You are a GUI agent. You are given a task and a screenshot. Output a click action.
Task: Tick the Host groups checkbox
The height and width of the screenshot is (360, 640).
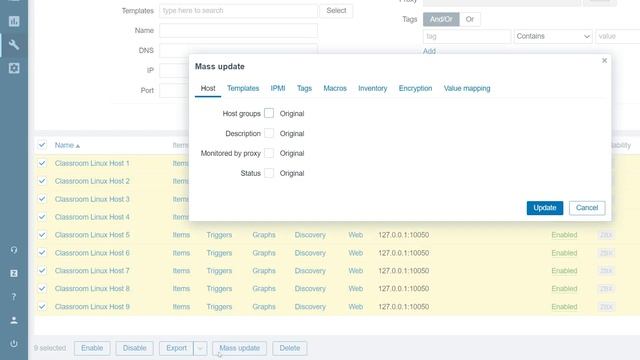269,113
